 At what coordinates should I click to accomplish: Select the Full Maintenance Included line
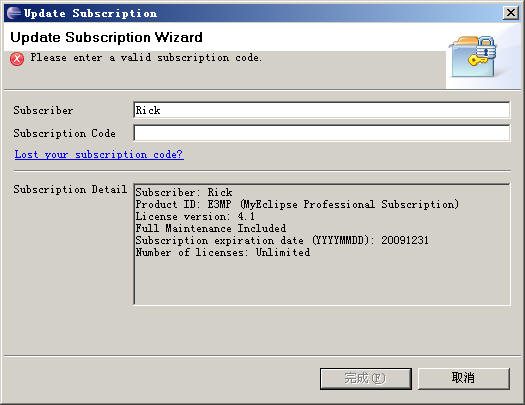point(211,228)
